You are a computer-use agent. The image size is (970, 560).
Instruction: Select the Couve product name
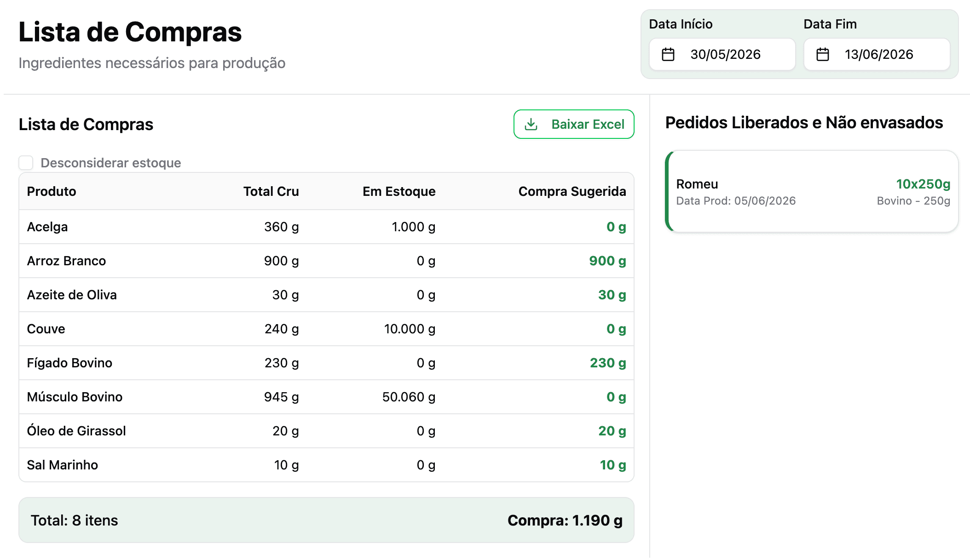46,329
